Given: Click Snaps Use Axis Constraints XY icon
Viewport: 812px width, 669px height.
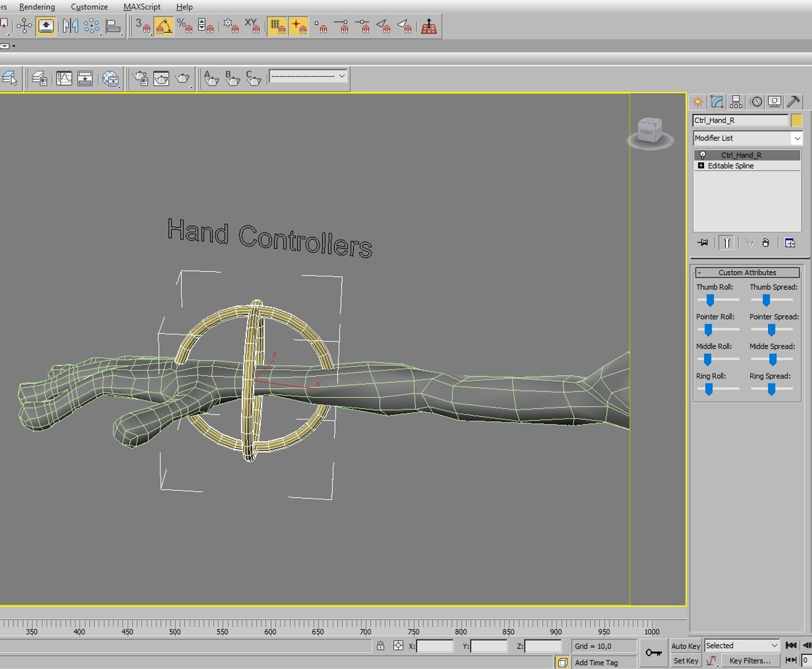Looking at the screenshot, I should pyautogui.click(x=252, y=26).
